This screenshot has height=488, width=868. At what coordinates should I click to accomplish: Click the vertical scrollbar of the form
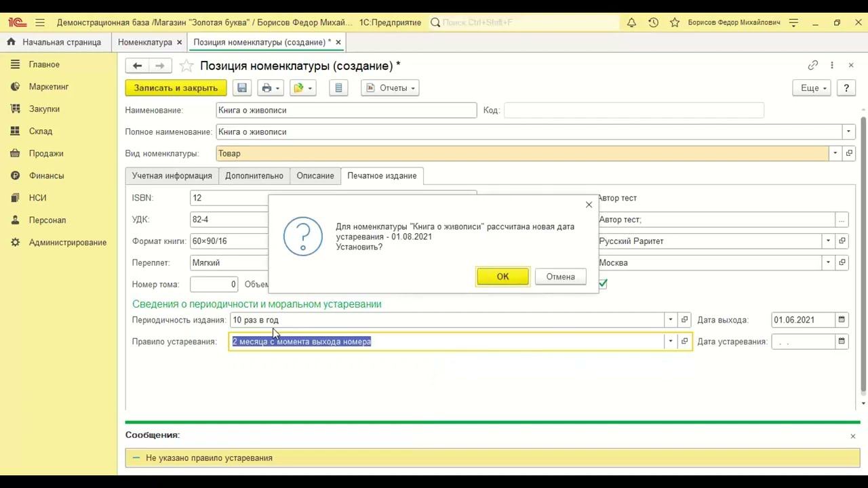click(863, 254)
